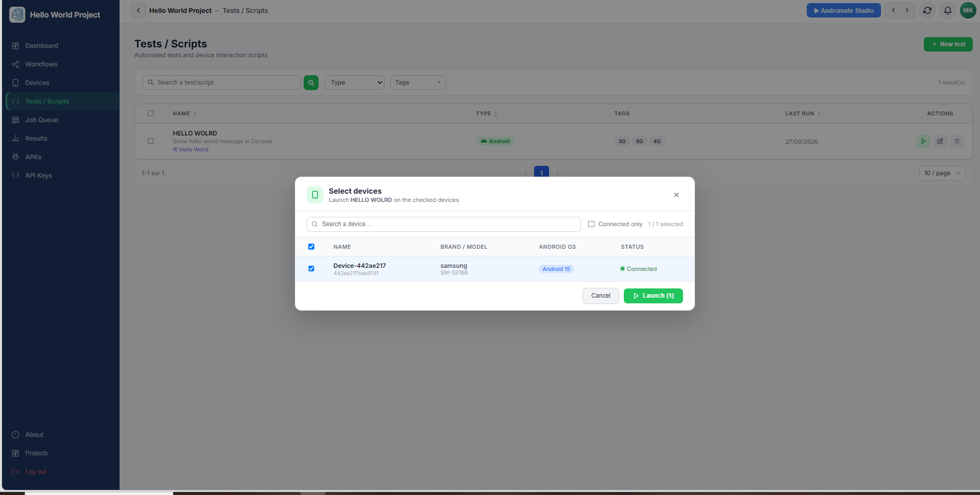Open the 10 / page size dropdown
The width and height of the screenshot is (980, 495).
click(x=942, y=173)
